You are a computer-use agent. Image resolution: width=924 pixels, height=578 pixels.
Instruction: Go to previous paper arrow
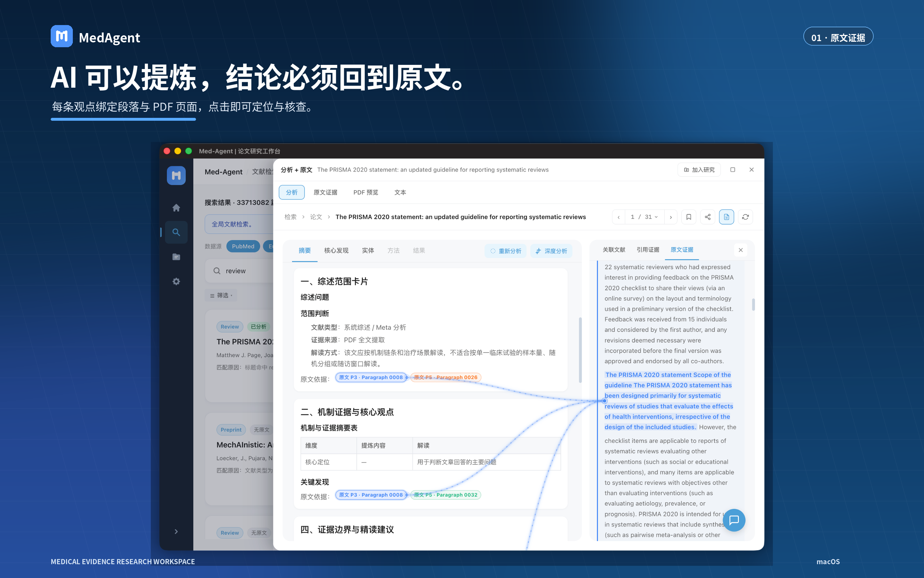tap(619, 217)
